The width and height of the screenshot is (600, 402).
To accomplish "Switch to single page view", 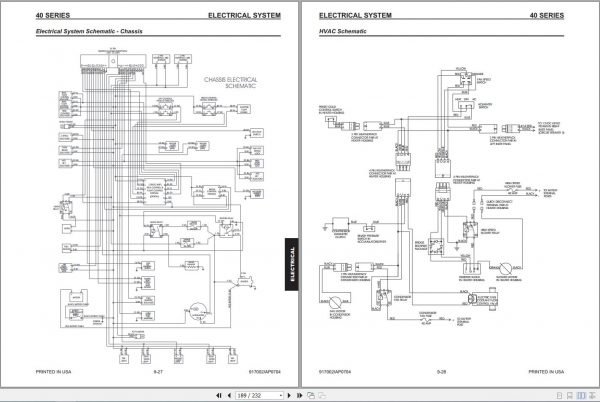I will (x=559, y=395).
